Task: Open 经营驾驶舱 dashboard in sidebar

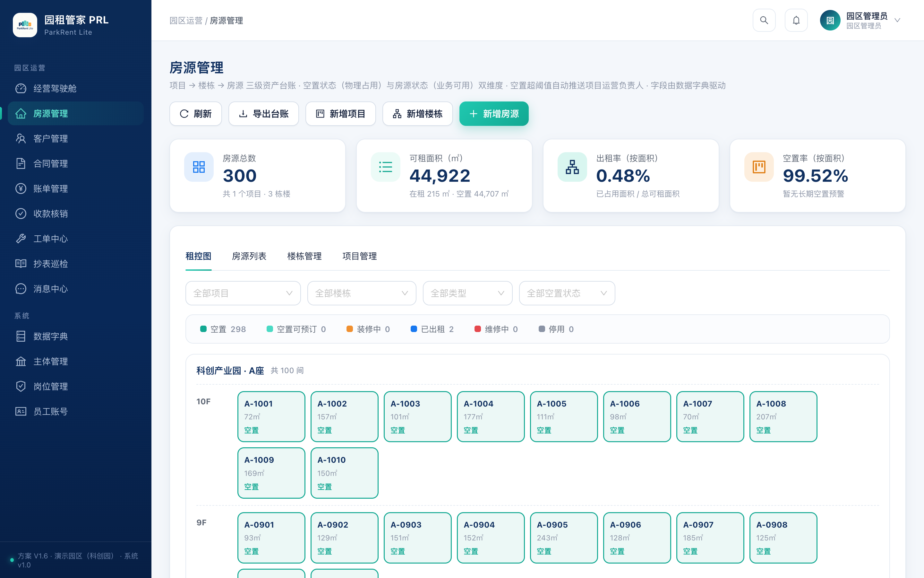Action: point(76,88)
